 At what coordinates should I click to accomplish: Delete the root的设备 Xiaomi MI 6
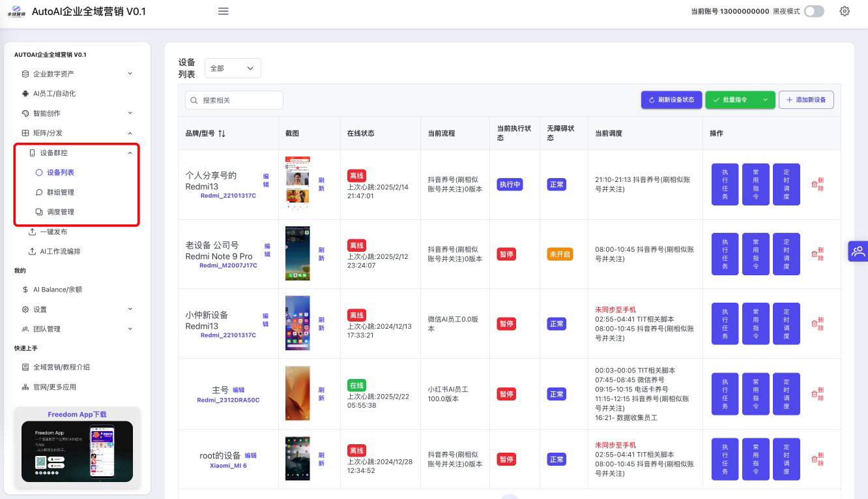click(817, 459)
